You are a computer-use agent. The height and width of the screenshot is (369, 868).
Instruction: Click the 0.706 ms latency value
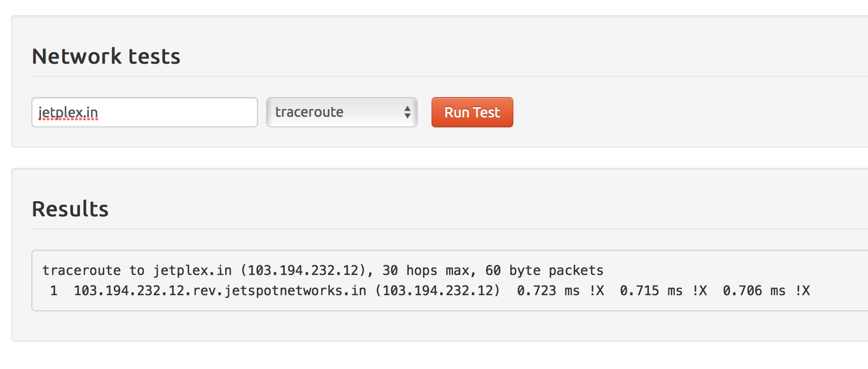[754, 291]
